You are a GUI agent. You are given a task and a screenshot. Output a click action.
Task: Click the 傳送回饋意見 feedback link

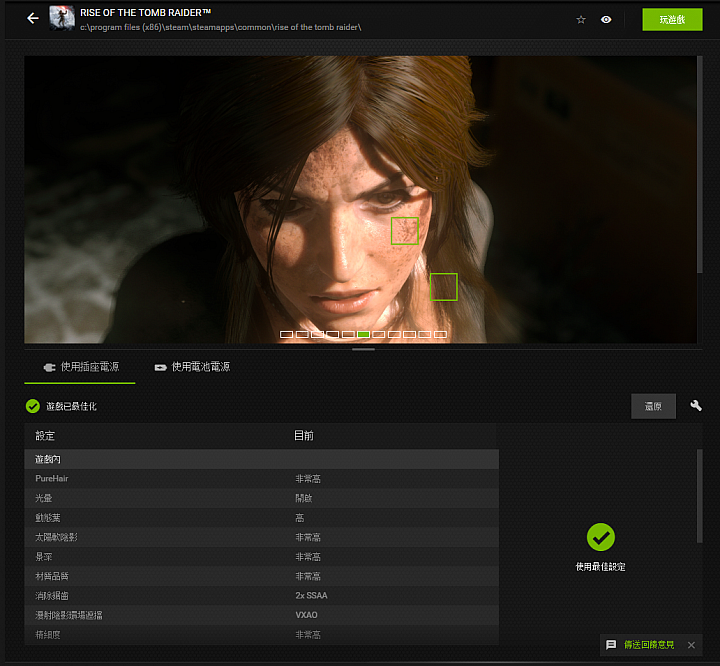tap(649, 645)
